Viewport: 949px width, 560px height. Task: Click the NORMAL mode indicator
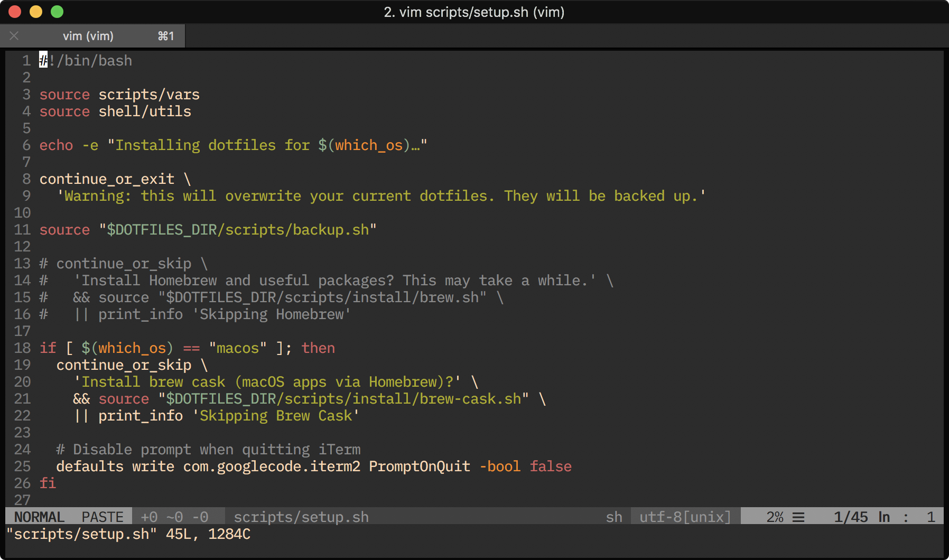point(39,517)
